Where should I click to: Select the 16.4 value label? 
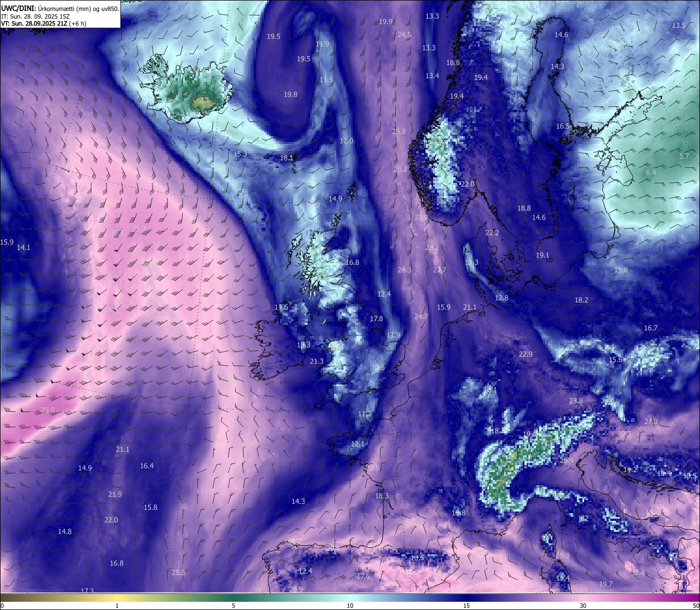click(x=147, y=466)
